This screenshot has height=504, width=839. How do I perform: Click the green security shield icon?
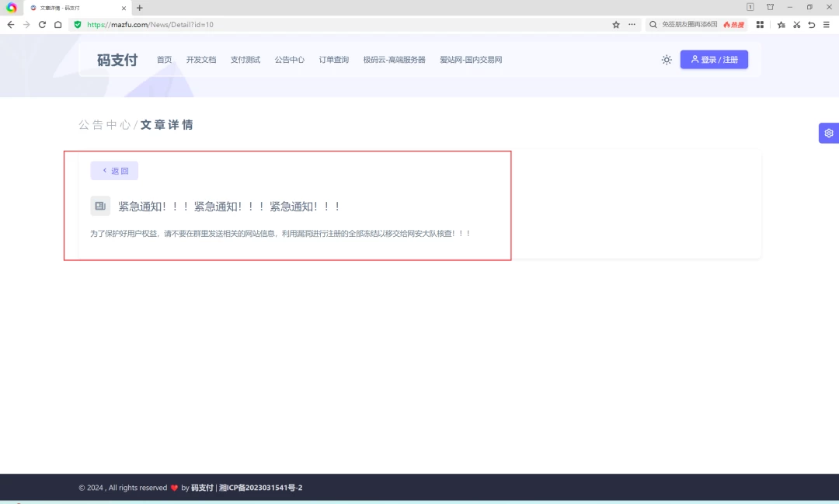(77, 25)
